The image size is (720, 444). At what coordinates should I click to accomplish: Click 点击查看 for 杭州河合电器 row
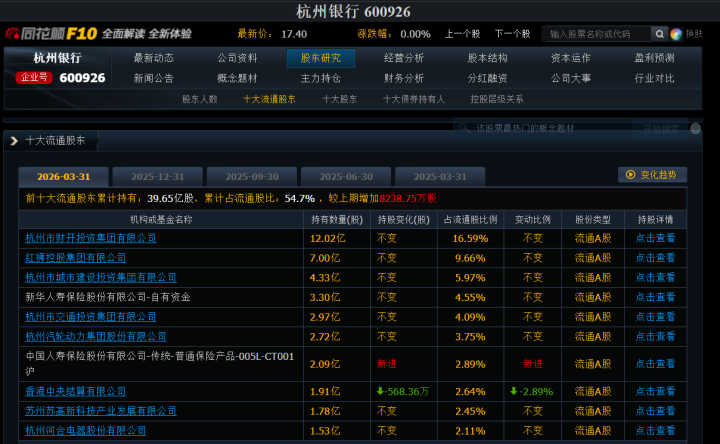tap(655, 431)
